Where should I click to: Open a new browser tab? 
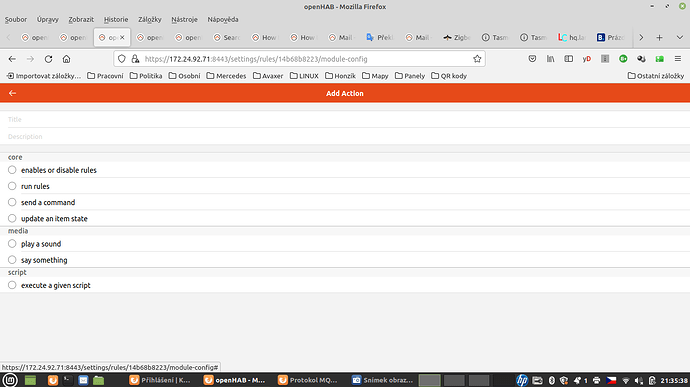(659, 38)
